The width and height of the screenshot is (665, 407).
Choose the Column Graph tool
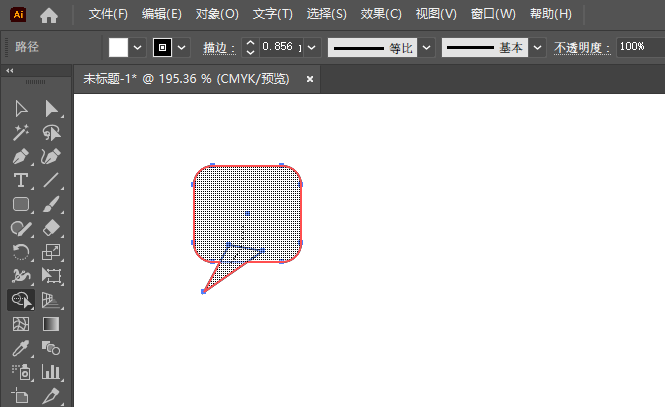point(51,372)
